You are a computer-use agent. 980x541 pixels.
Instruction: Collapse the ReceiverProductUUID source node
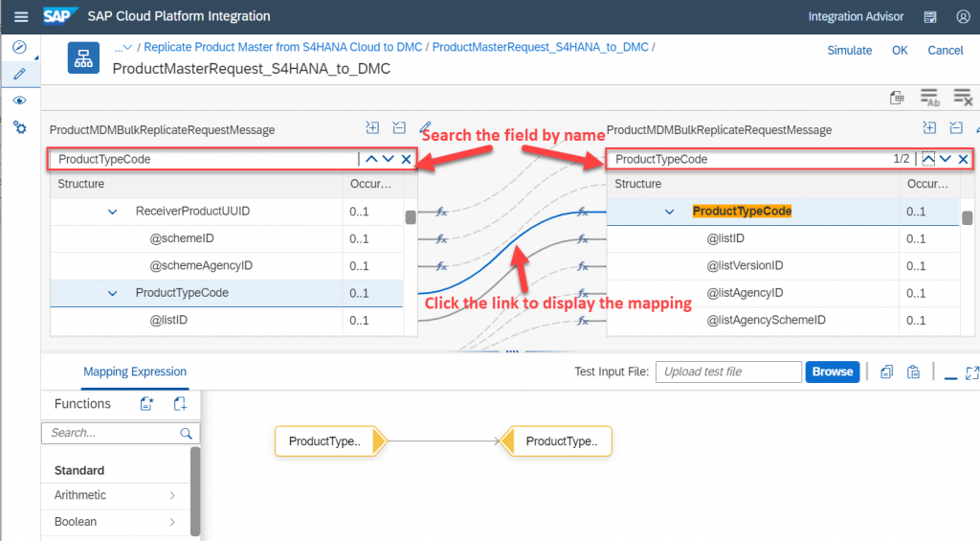click(x=113, y=212)
